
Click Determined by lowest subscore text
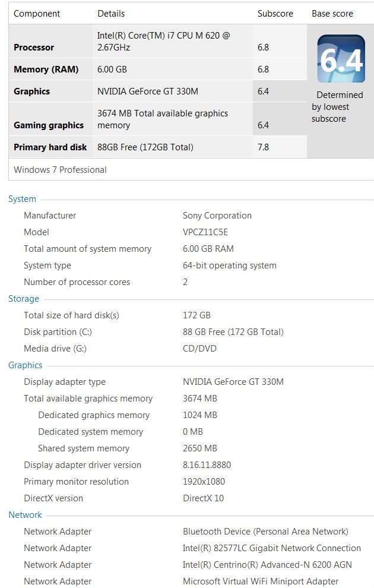337,107
